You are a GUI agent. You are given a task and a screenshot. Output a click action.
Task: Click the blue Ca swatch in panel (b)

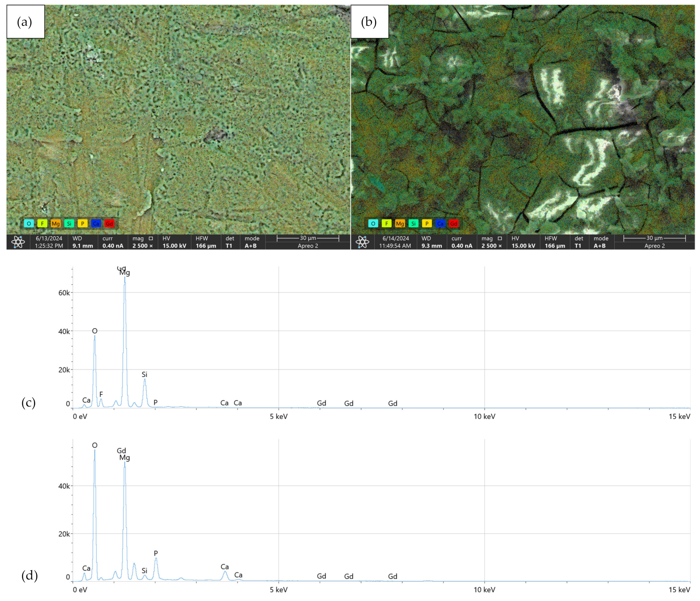tap(440, 224)
